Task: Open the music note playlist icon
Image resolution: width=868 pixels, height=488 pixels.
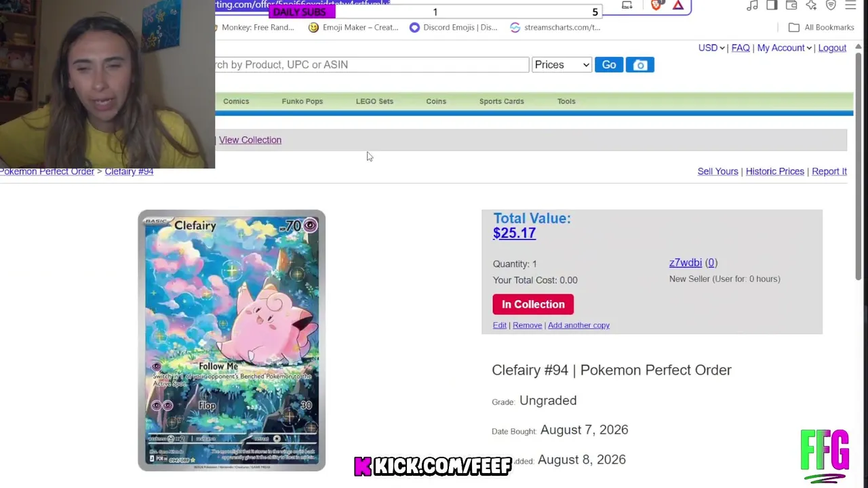Action: pyautogui.click(x=752, y=5)
